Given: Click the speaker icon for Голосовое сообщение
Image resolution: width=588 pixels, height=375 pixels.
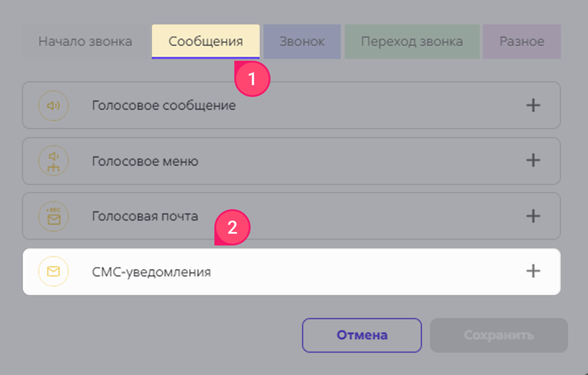Looking at the screenshot, I should [x=53, y=106].
